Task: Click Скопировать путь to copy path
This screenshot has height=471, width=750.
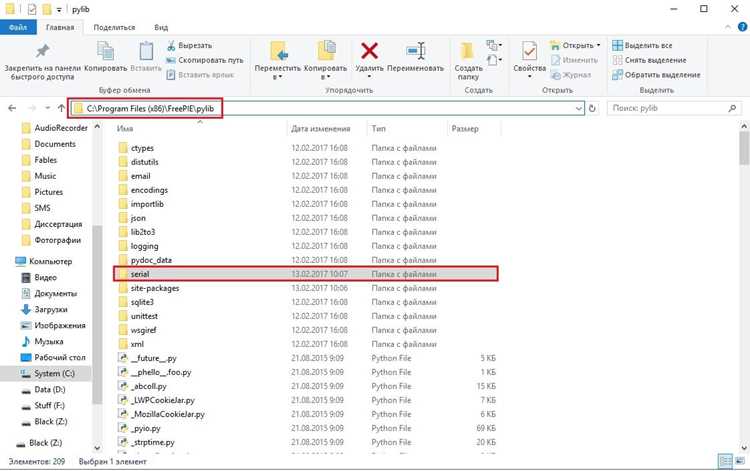Action: tap(205, 60)
